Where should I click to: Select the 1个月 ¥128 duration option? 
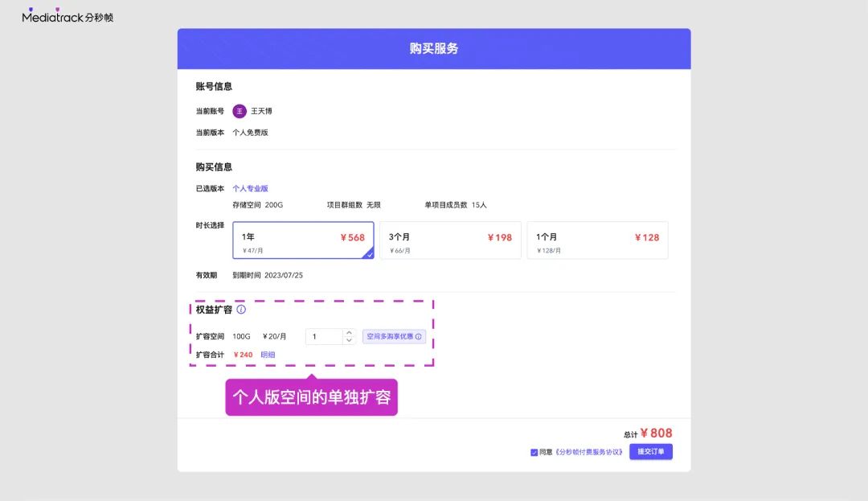[x=597, y=240]
